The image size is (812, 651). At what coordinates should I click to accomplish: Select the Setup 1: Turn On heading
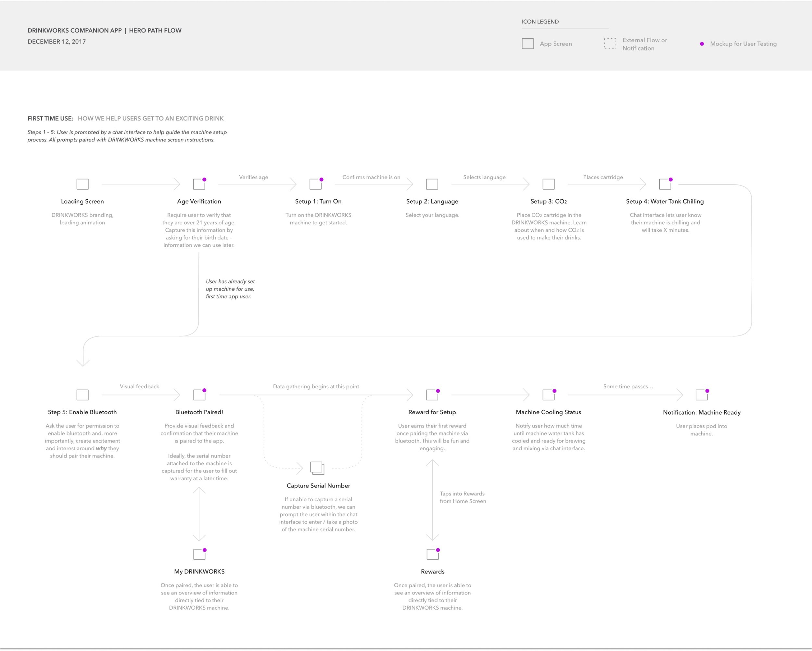point(318,201)
